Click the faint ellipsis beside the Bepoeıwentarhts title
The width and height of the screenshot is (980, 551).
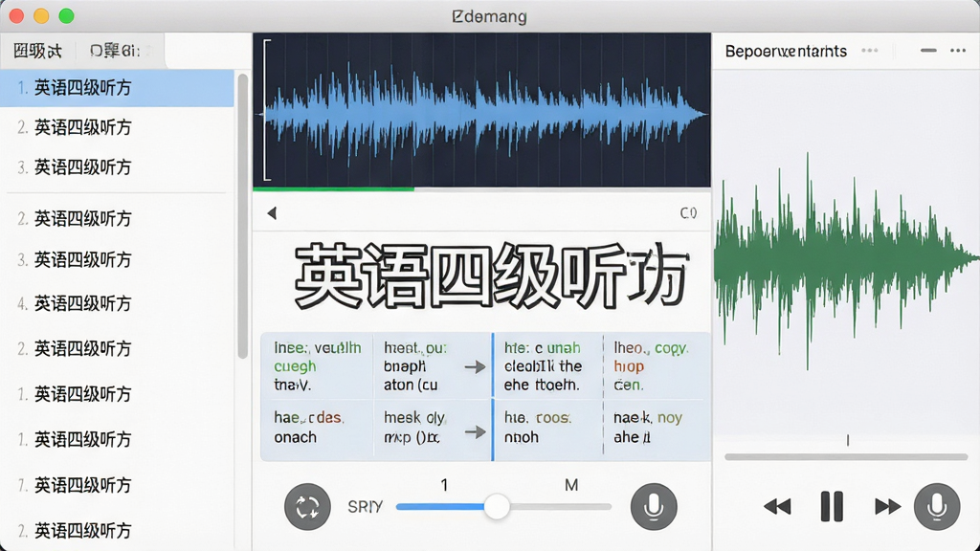coord(869,51)
